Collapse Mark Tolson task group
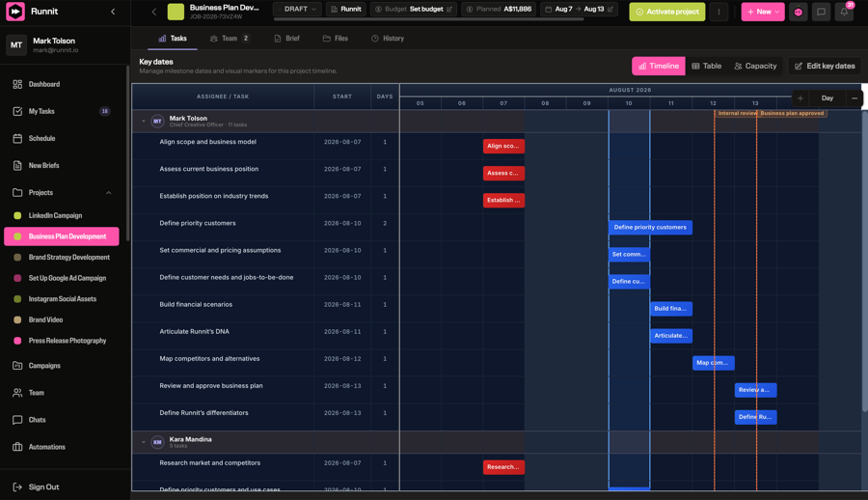 [x=144, y=121]
